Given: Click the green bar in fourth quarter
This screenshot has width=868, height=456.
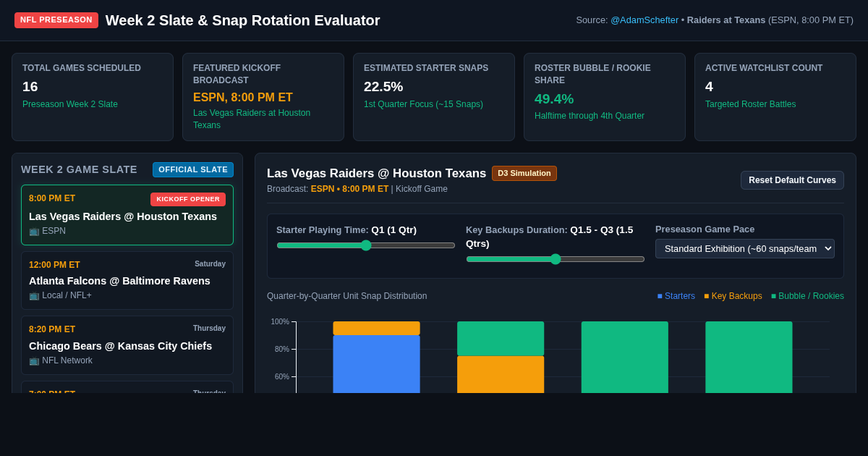Looking at the screenshot, I should [749, 357].
